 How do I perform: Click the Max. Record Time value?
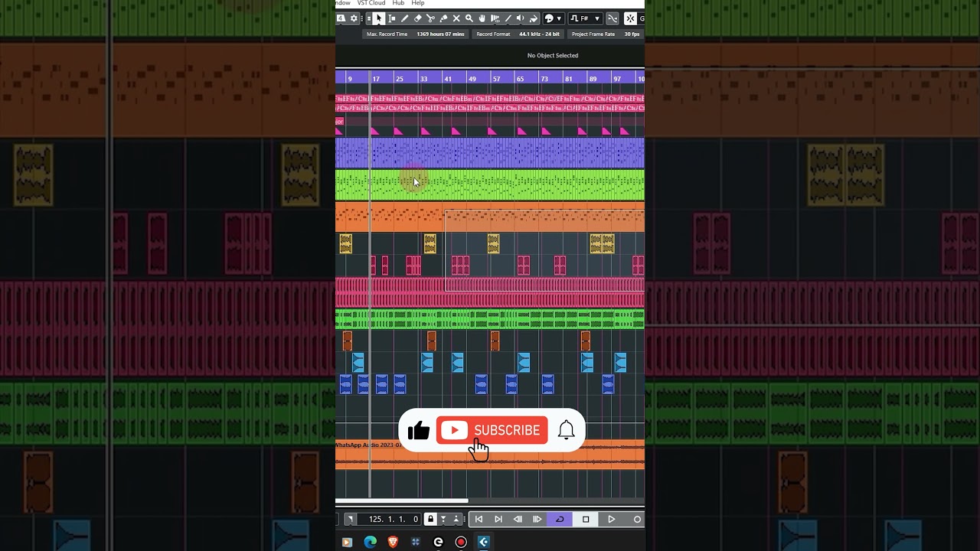click(x=440, y=34)
